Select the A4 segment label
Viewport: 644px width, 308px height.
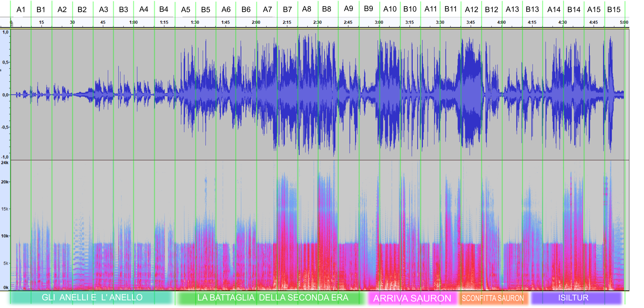(144, 9)
